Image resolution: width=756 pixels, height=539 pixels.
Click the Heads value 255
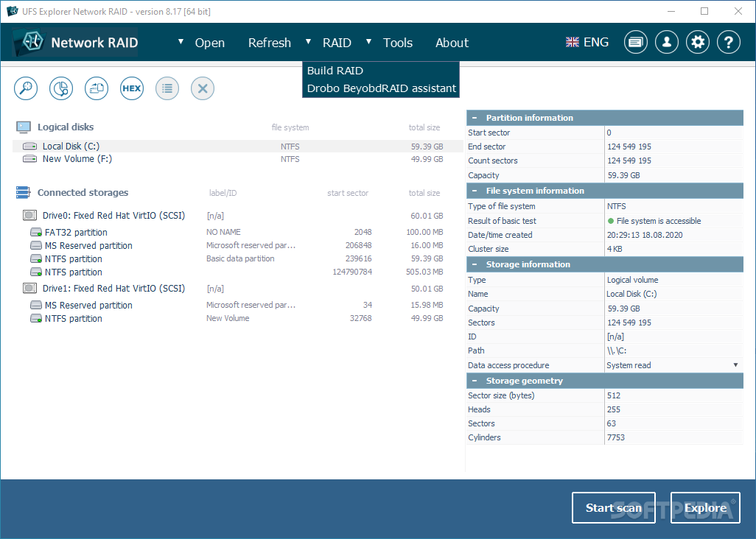pyautogui.click(x=614, y=409)
